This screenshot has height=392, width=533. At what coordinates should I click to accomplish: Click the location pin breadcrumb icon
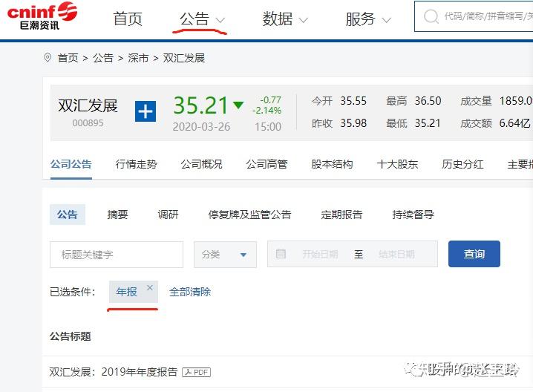click(48, 57)
